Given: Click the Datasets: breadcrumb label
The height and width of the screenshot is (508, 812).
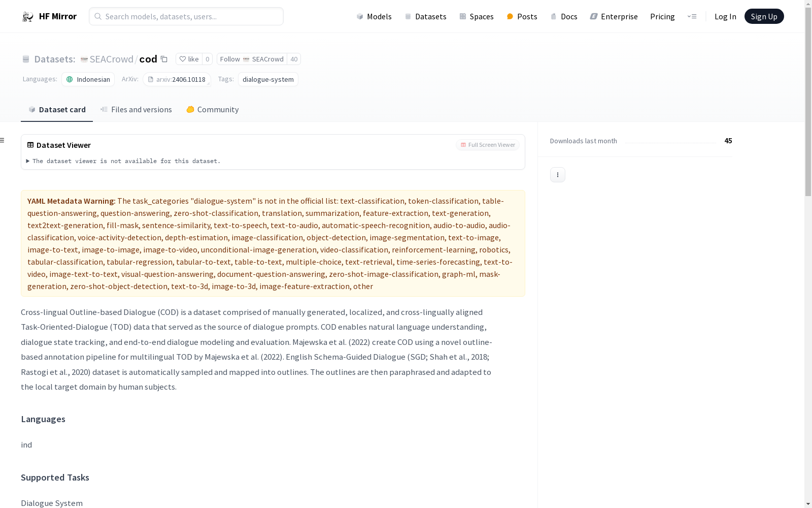Looking at the screenshot, I should click(x=54, y=59).
